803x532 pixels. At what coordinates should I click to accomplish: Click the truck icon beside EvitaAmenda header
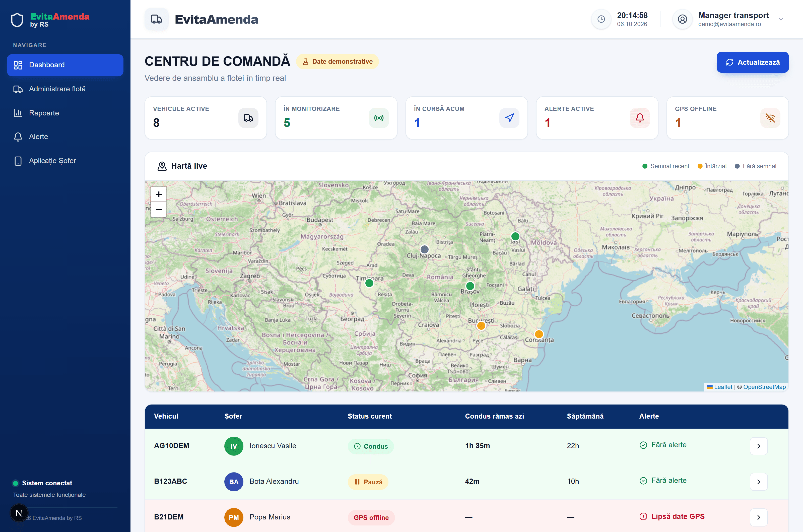tap(156, 19)
